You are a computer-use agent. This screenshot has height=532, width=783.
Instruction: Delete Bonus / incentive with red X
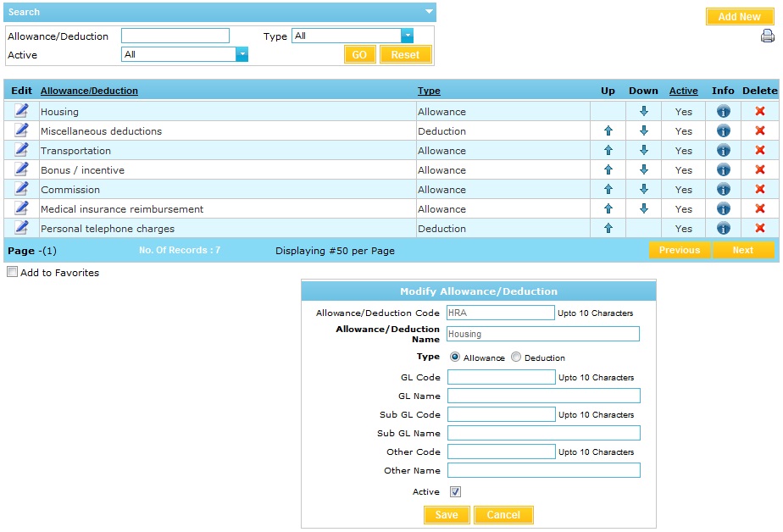[x=760, y=169]
